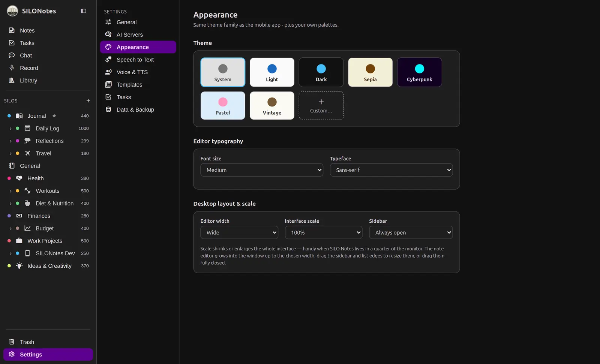Expand the SILONotes Dev chevron
Viewport: 600px width, 364px height.
(x=10, y=253)
